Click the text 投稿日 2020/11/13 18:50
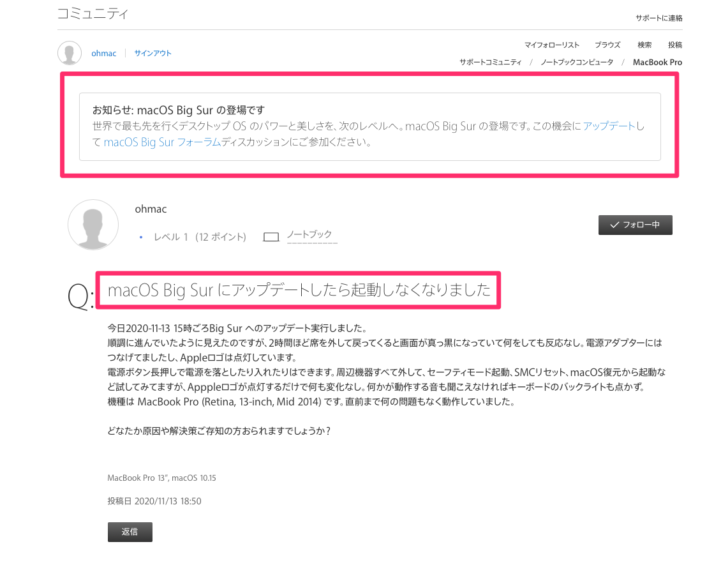The width and height of the screenshot is (707, 588). tap(154, 501)
